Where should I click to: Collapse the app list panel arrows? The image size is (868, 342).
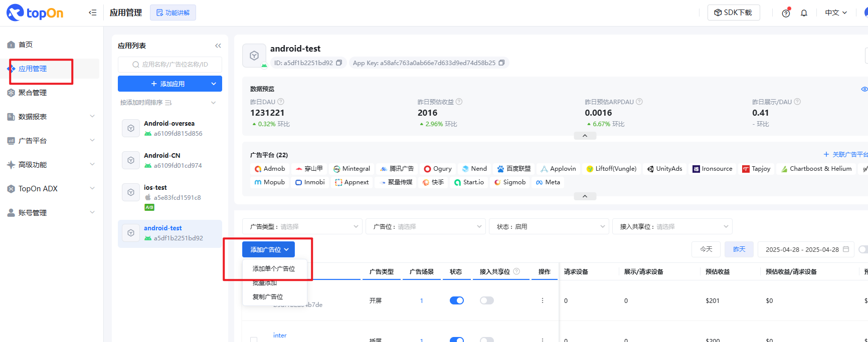(218, 46)
